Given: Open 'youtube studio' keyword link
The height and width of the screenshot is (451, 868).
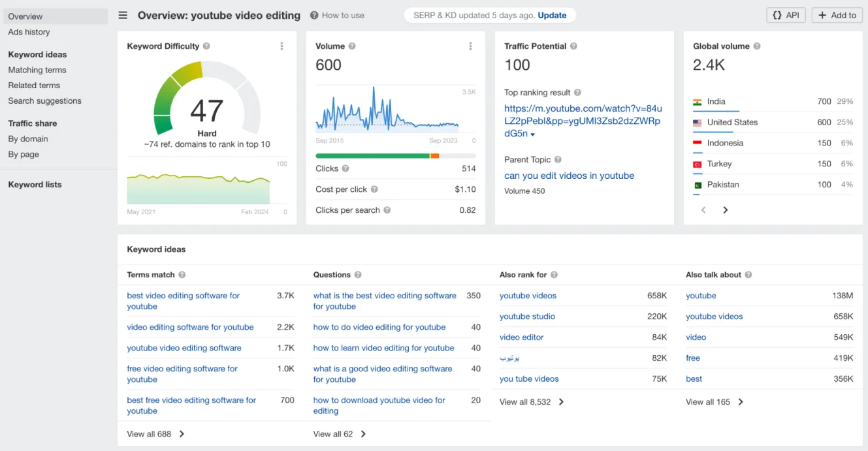Looking at the screenshot, I should (x=527, y=317).
